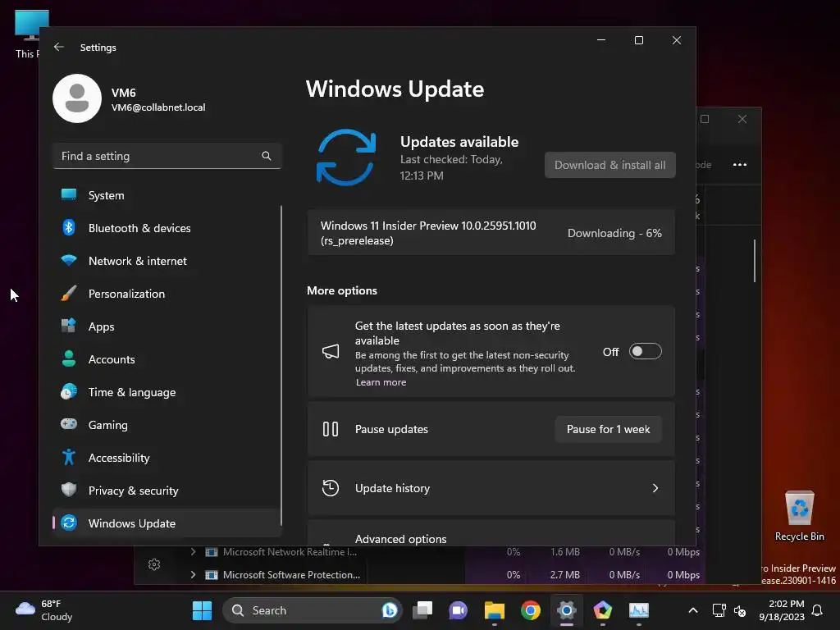Screen dimensions: 840x630
Task: Select the Windows Update sidebar icon
Action: (69, 523)
